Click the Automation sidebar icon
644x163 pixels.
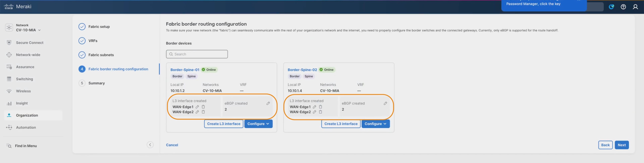(x=9, y=127)
